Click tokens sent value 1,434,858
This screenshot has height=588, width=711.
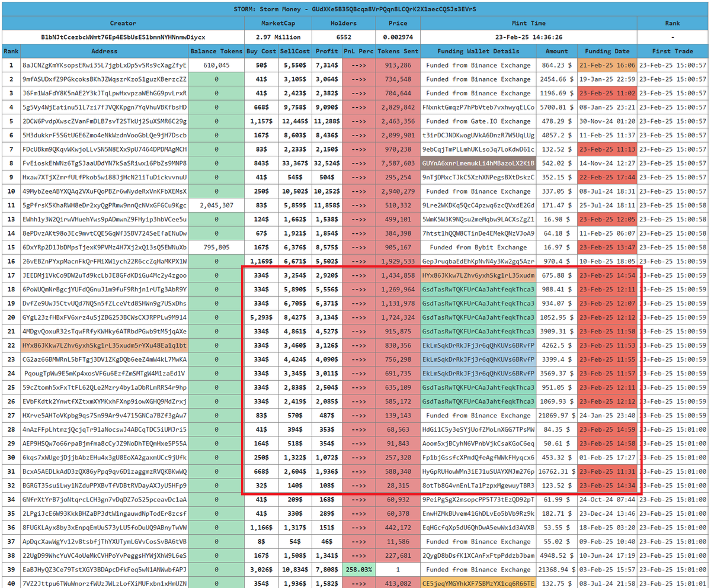pos(398,275)
